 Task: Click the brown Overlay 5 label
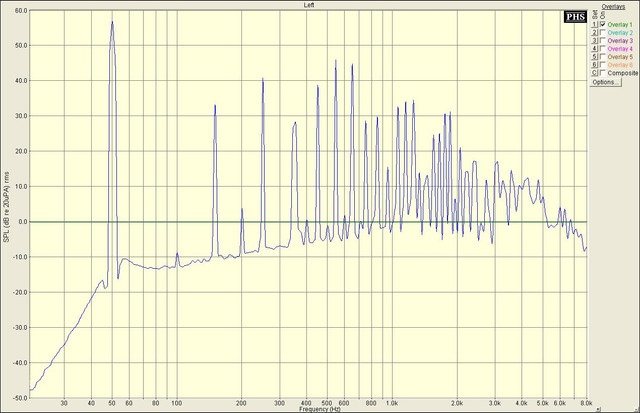pos(620,57)
